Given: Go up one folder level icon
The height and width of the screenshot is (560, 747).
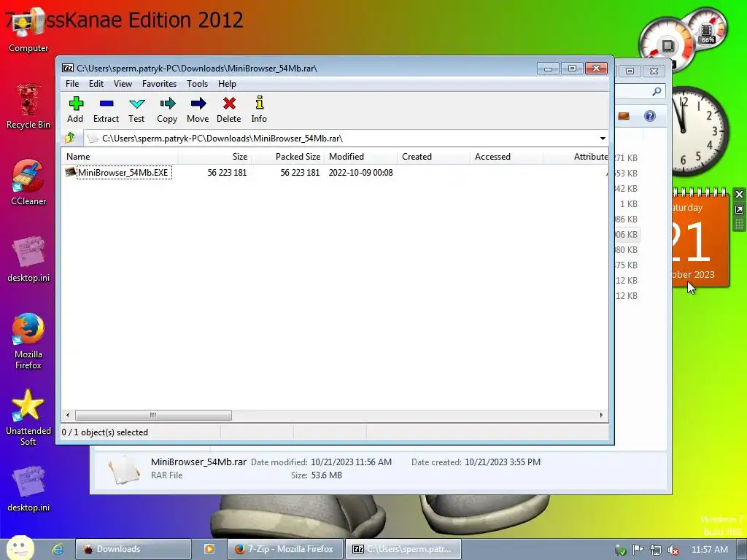Looking at the screenshot, I should tap(70, 138).
